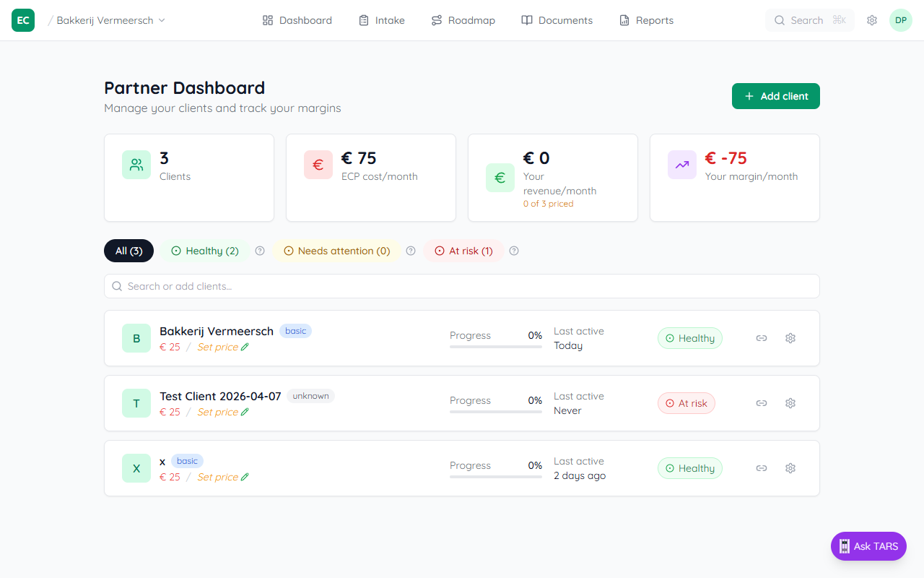This screenshot has width=924, height=578.
Task: Click the search clients input field
Action: pyautogui.click(x=462, y=286)
